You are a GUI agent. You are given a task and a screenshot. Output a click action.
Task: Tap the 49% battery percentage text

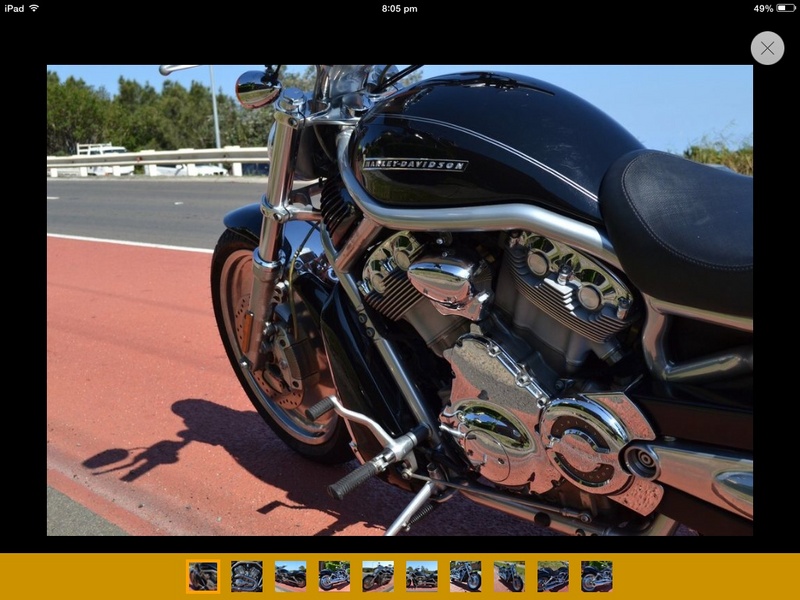coord(763,9)
